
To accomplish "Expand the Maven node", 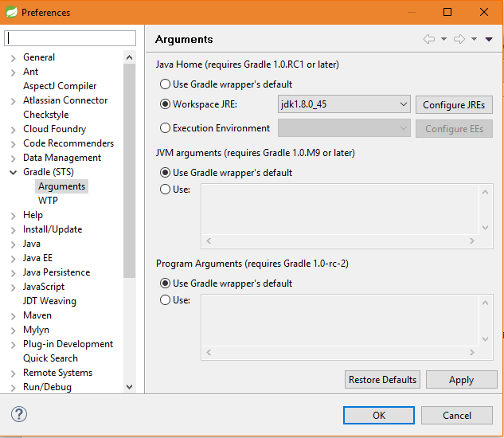I will tap(14, 316).
